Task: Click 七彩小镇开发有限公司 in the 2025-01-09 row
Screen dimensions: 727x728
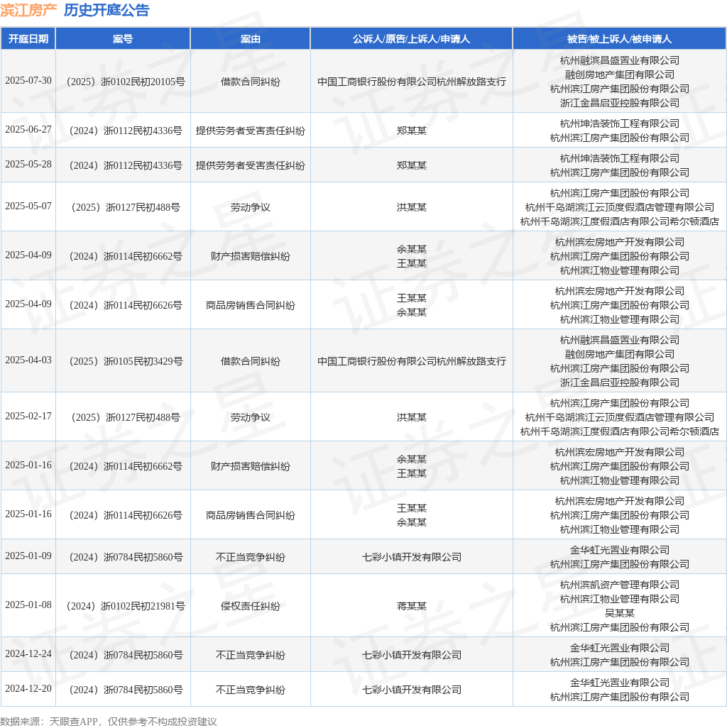Action: pyautogui.click(x=412, y=557)
